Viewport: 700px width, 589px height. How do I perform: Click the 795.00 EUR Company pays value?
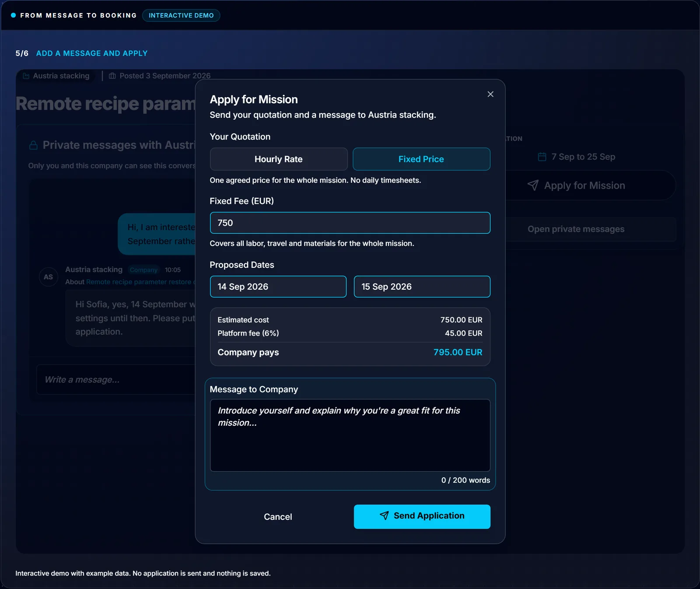(458, 352)
